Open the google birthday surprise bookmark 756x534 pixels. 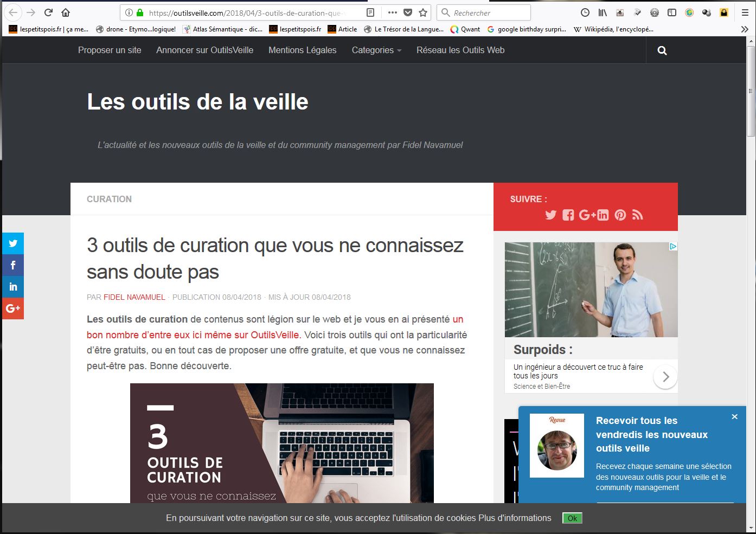[x=527, y=29]
